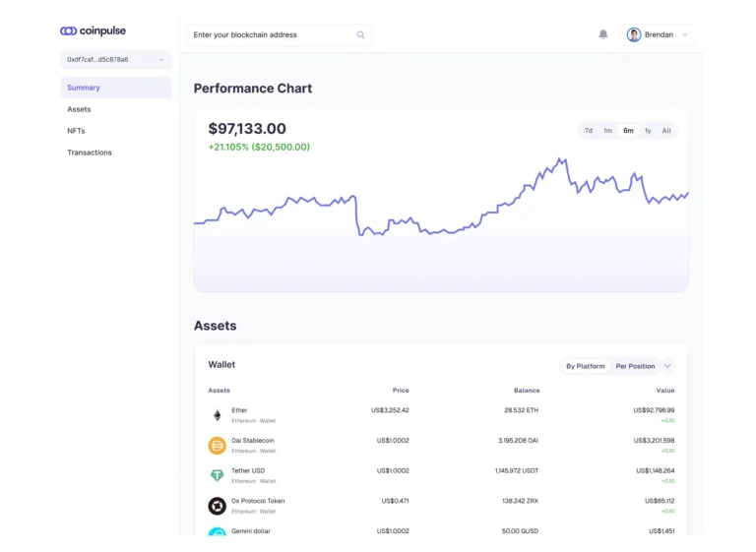Click the US$1,148.264 value

(656, 471)
